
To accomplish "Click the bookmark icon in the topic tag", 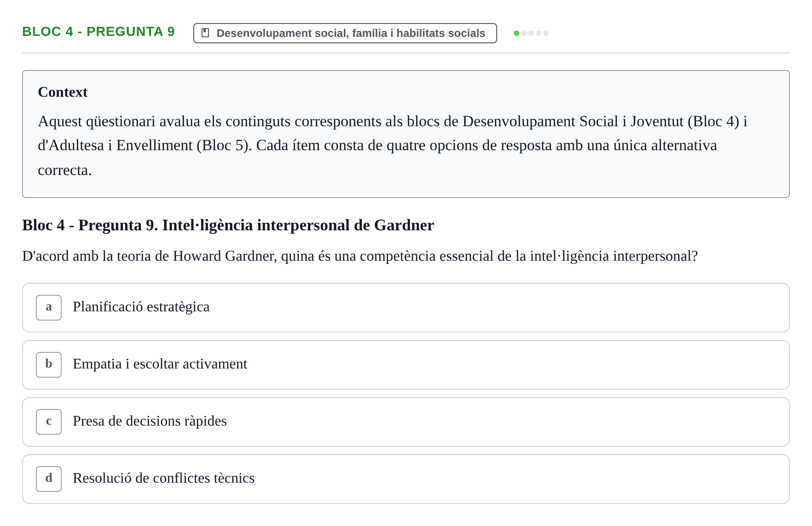I will coord(206,33).
